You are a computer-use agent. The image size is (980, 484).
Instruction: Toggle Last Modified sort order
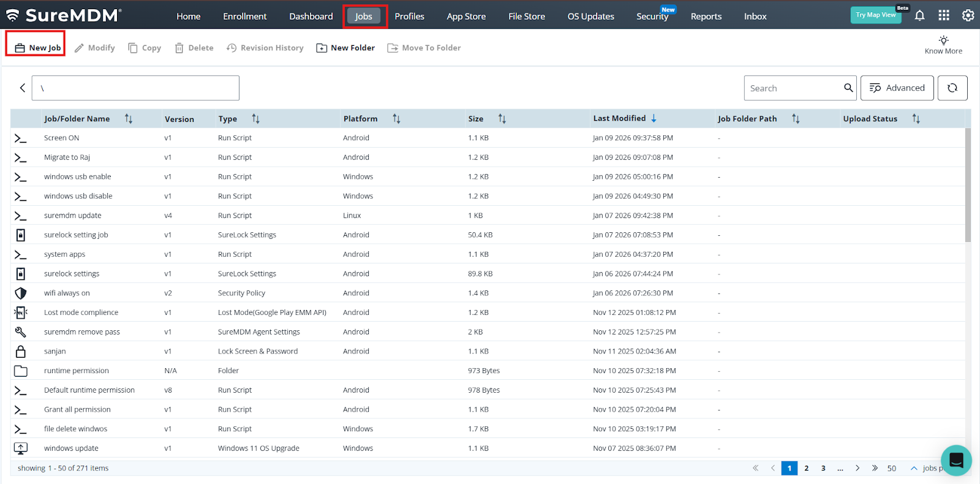[654, 118]
